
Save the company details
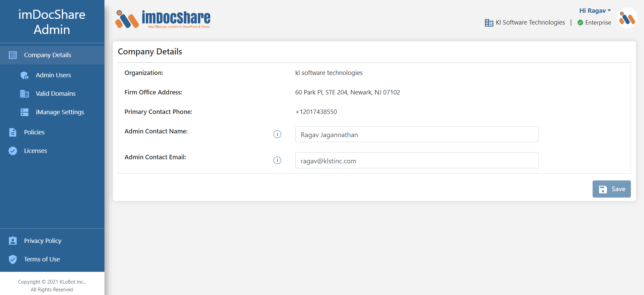611,189
